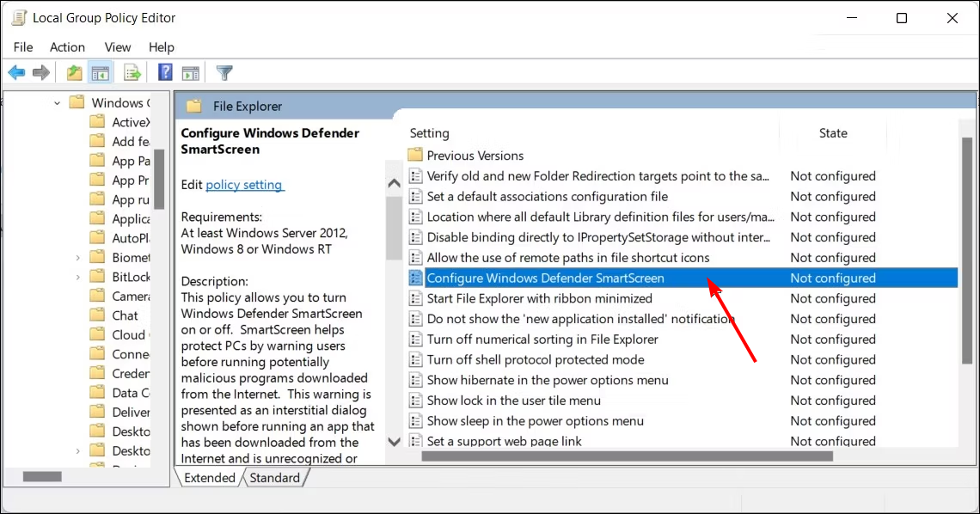Select the Chat folder in tree

[x=125, y=315]
